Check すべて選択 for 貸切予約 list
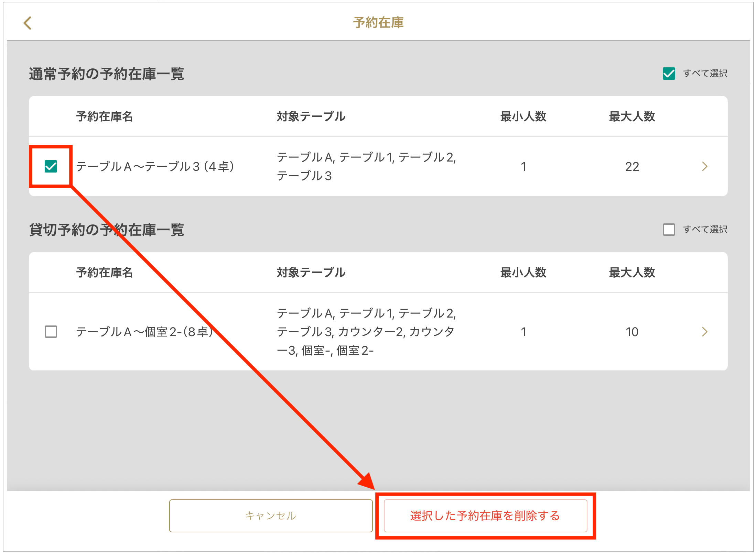Image resolution: width=756 pixels, height=554 pixels. [x=669, y=230]
